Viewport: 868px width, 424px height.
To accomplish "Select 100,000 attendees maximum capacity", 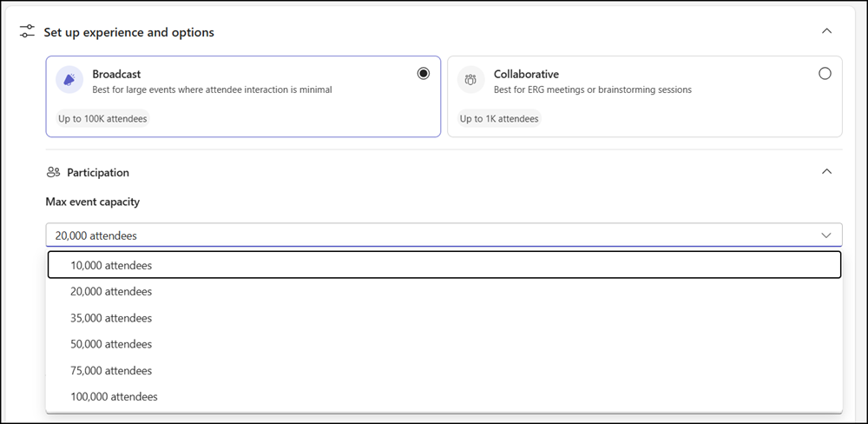I will (114, 397).
